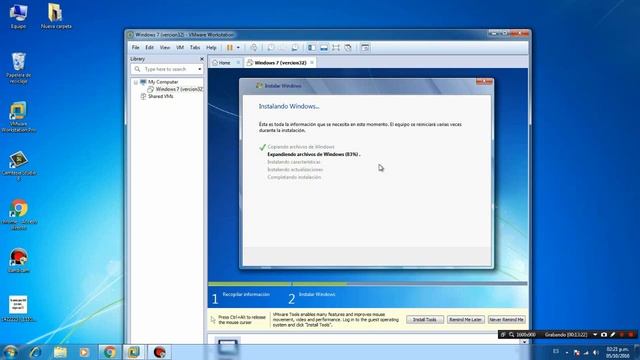Click the Install Tools button
The width and height of the screenshot is (640, 360).
point(425,320)
